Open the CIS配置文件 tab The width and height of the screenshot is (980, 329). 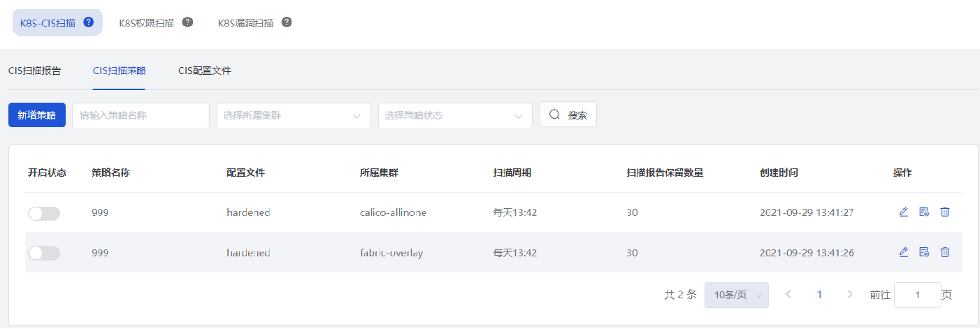[x=205, y=71]
